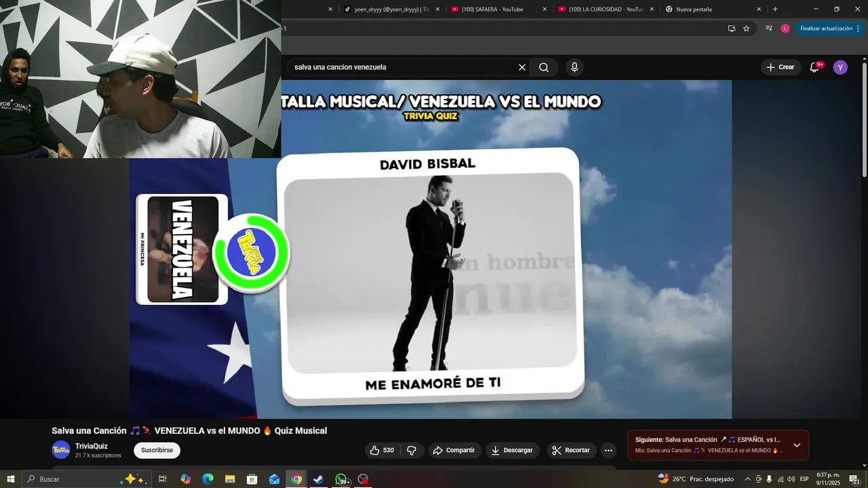Open Microsoft Store from the taskbar
This screenshot has width=868, height=488.
(x=252, y=479)
